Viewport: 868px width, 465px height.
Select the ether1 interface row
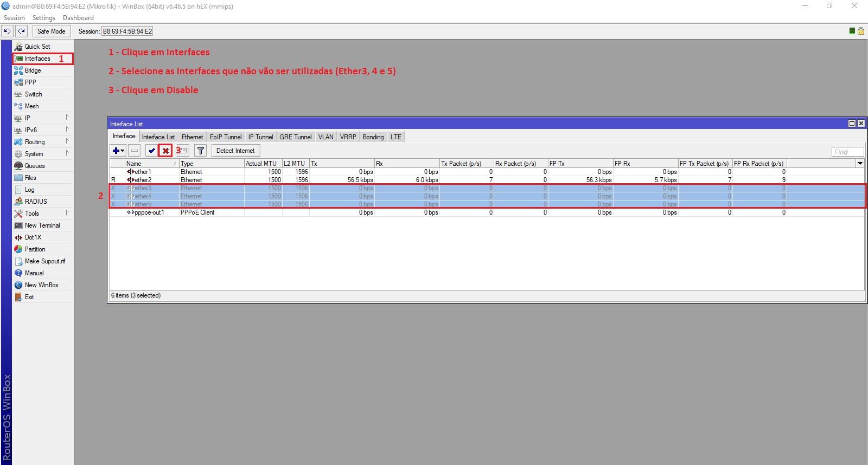pyautogui.click(x=487, y=172)
